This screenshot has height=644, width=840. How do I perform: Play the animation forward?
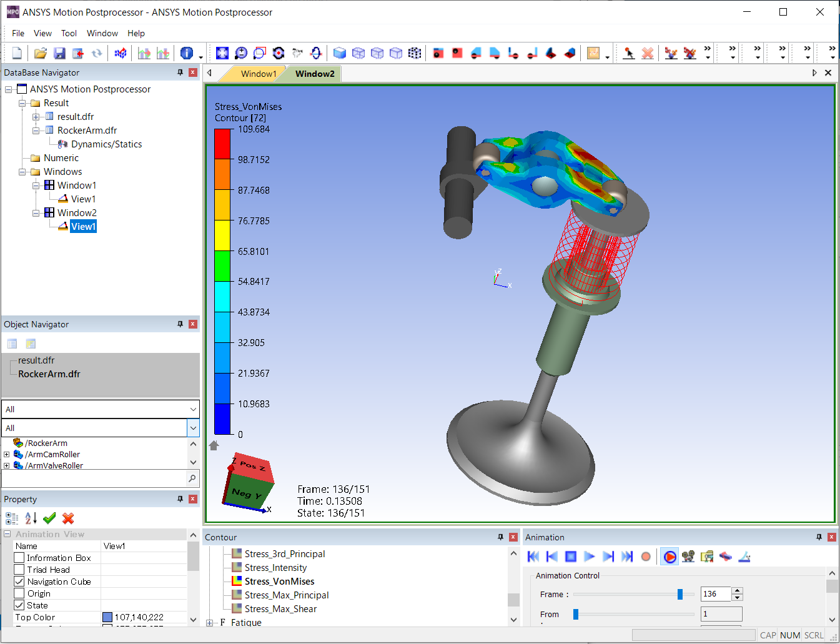click(x=590, y=556)
